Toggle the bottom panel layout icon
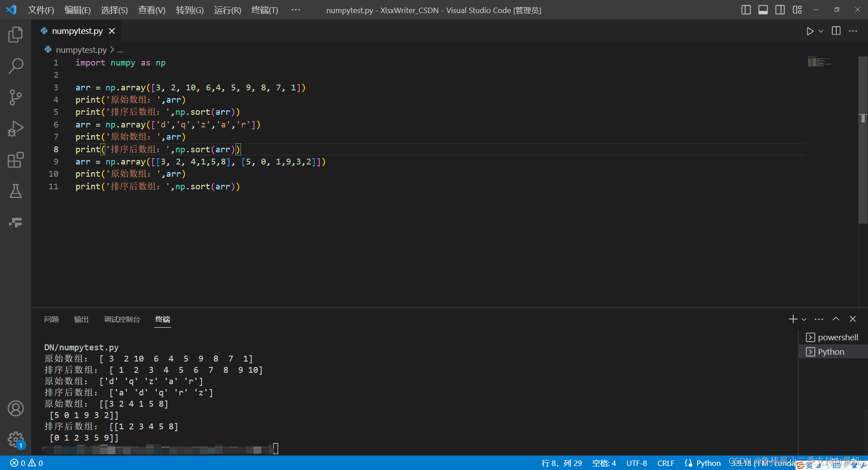This screenshot has width=868, height=470. pos(763,9)
